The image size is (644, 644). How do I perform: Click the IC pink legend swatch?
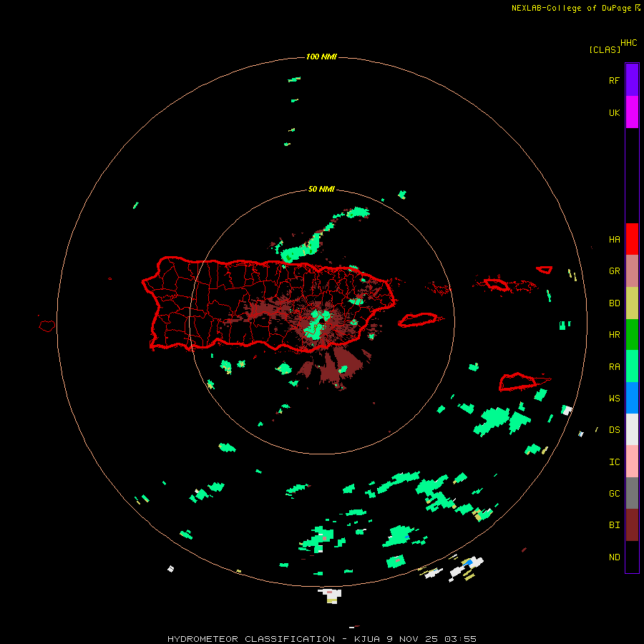pyautogui.click(x=632, y=462)
